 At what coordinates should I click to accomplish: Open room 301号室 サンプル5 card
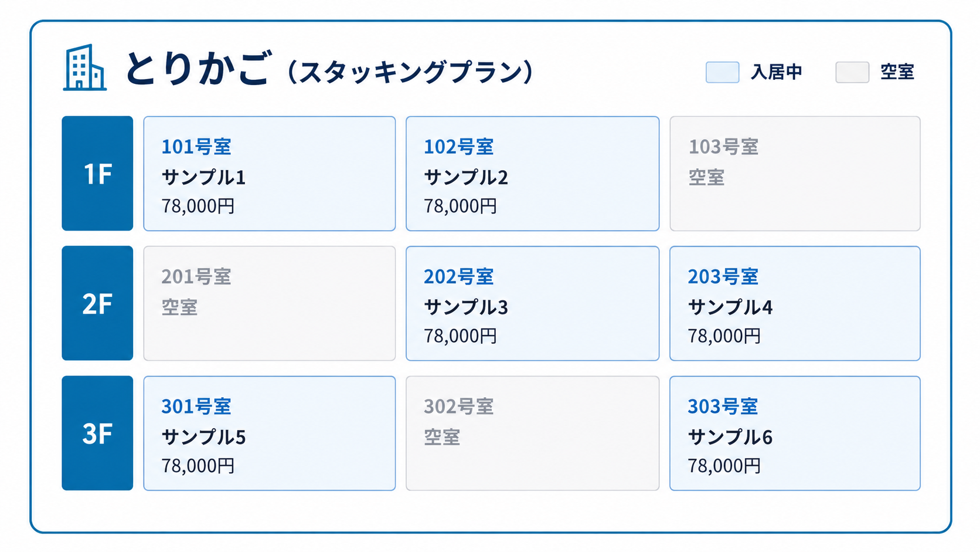(x=270, y=433)
